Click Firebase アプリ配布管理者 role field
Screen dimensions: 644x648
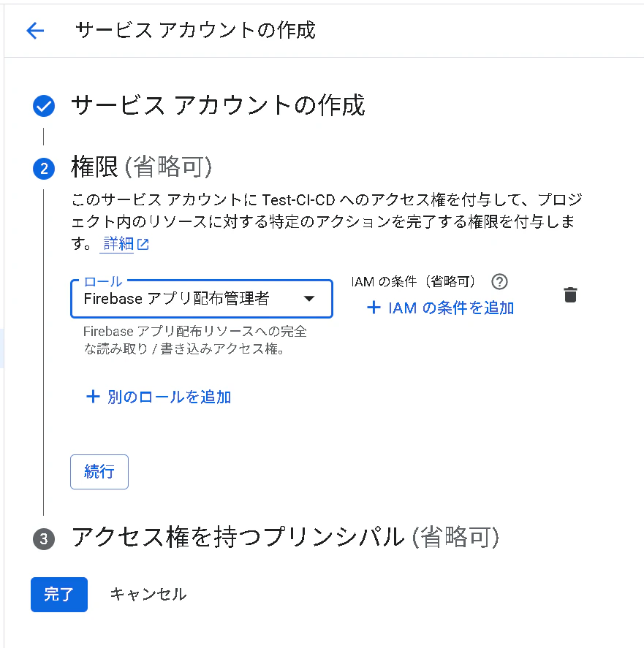[x=202, y=299]
